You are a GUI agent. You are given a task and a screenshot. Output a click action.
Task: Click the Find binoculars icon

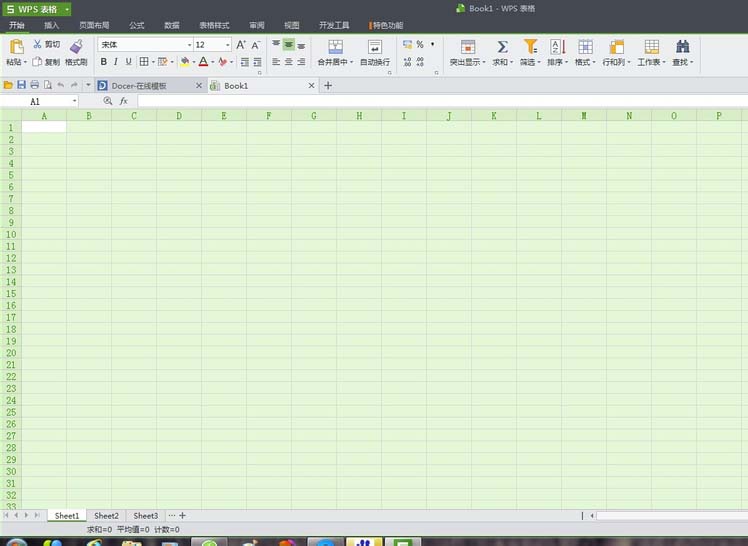(682, 47)
